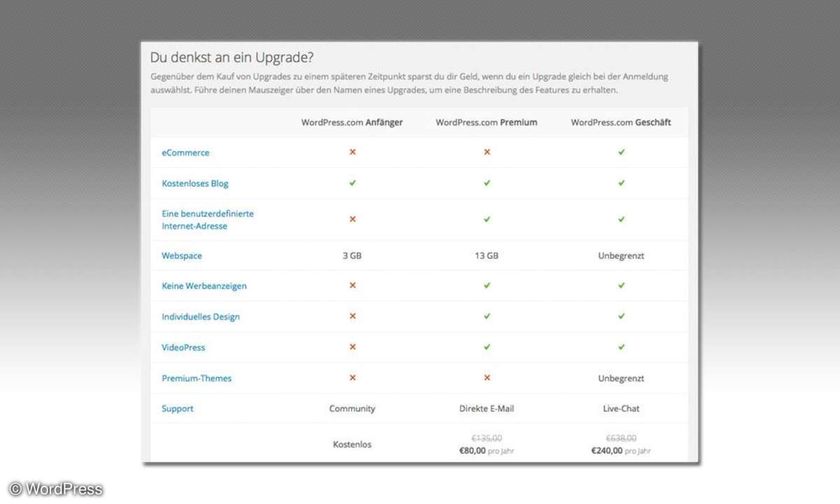The height and width of the screenshot is (504, 840).
Task: Click the Internet-Adresse checkmark under Premium
Action: (x=487, y=219)
